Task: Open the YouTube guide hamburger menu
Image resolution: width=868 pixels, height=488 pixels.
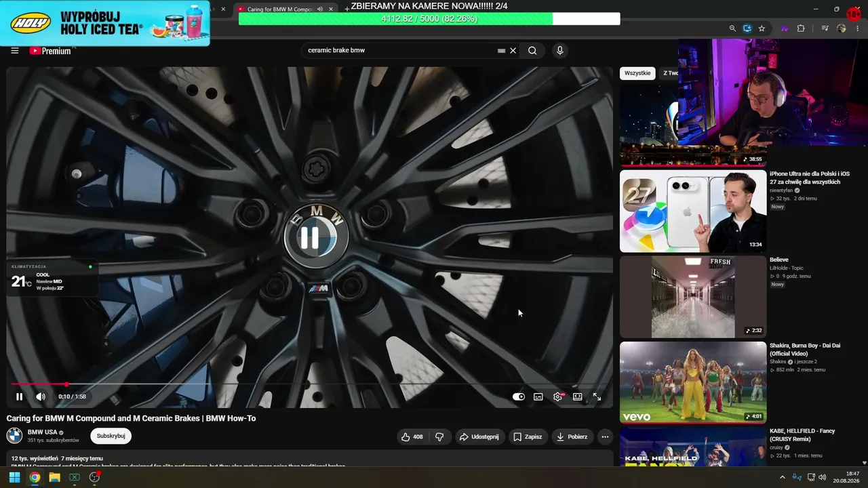Action: (x=15, y=50)
